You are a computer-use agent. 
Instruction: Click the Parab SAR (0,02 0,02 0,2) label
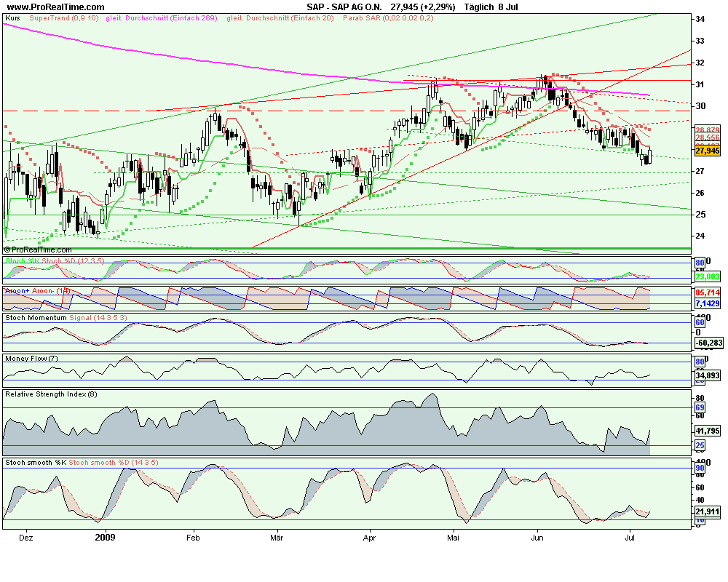pos(388,18)
